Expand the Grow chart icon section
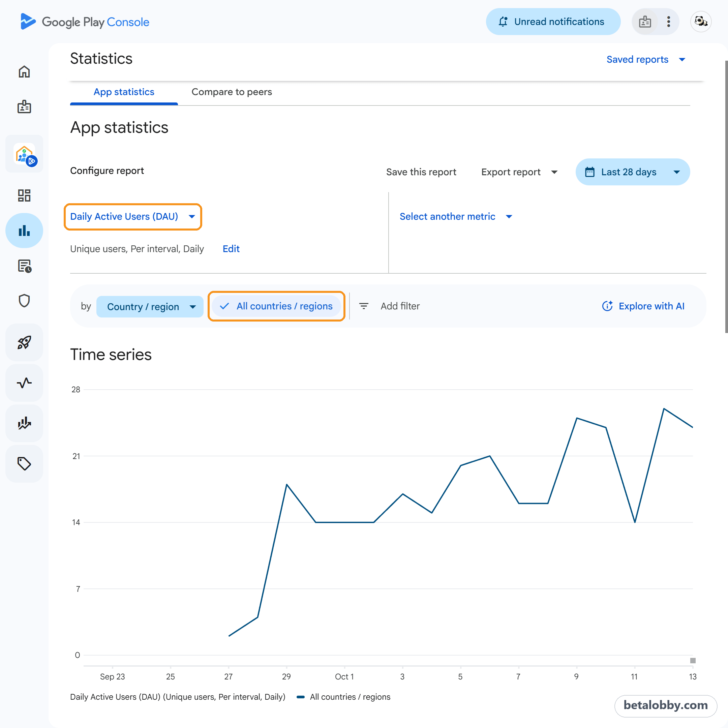 click(x=24, y=423)
